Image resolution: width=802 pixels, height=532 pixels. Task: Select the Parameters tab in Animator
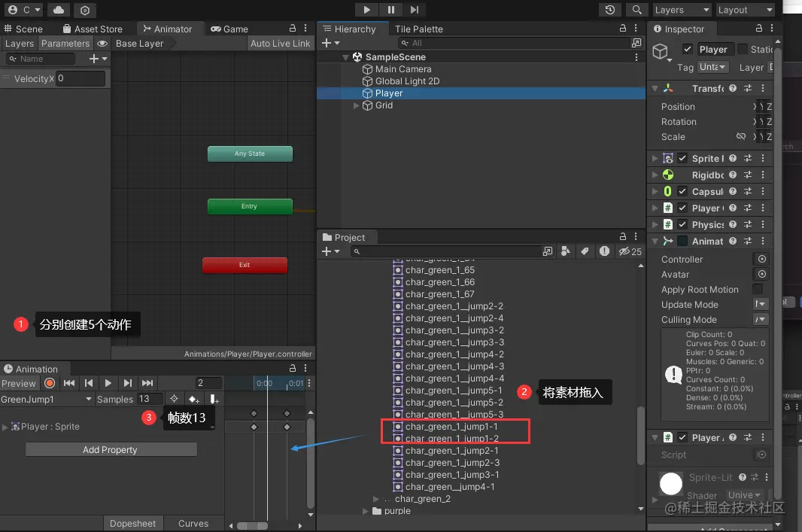65,44
